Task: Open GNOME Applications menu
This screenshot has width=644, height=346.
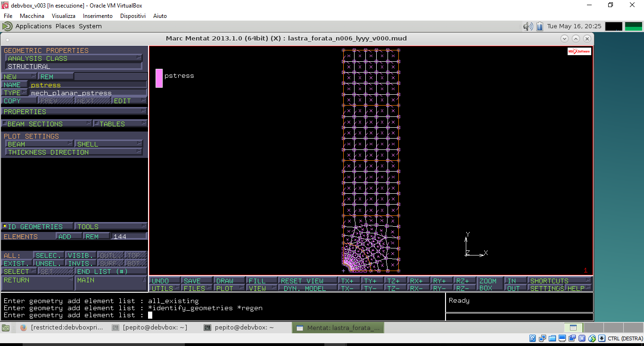Action: click(x=33, y=26)
